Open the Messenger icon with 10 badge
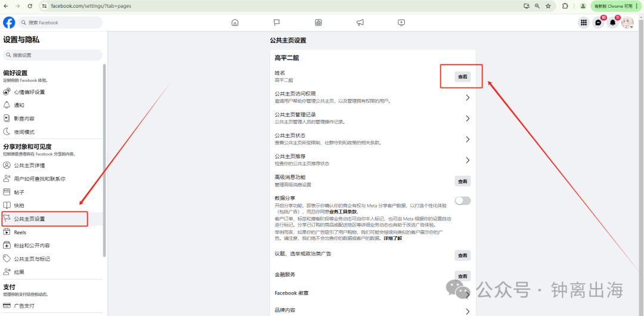 click(599, 23)
